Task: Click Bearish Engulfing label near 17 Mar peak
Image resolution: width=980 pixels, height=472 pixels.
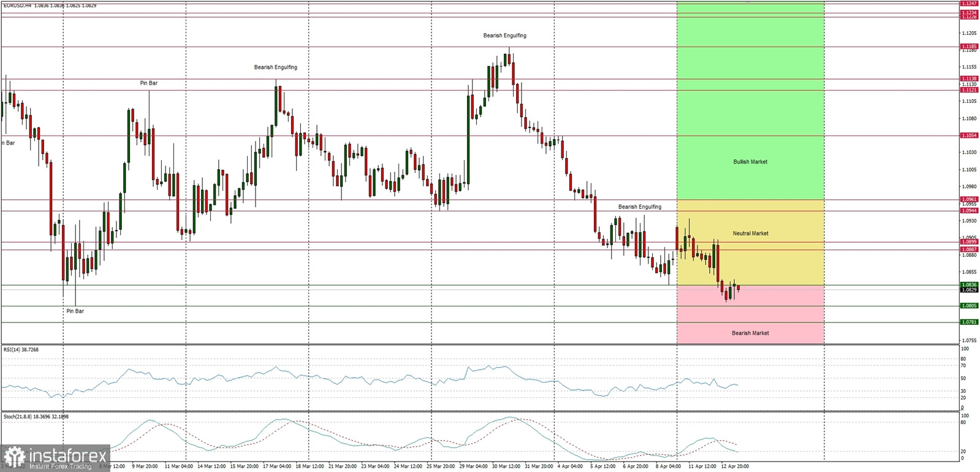Action: pyautogui.click(x=276, y=67)
